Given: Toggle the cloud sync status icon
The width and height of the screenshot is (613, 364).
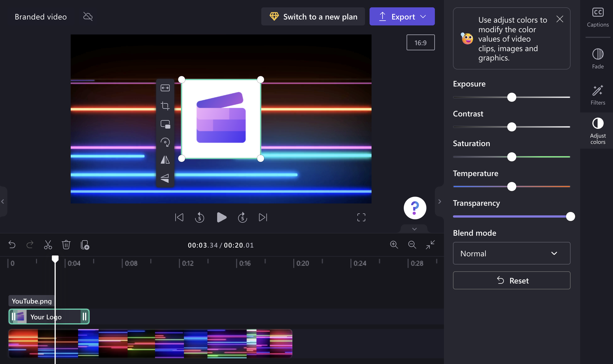Looking at the screenshot, I should click(x=88, y=16).
